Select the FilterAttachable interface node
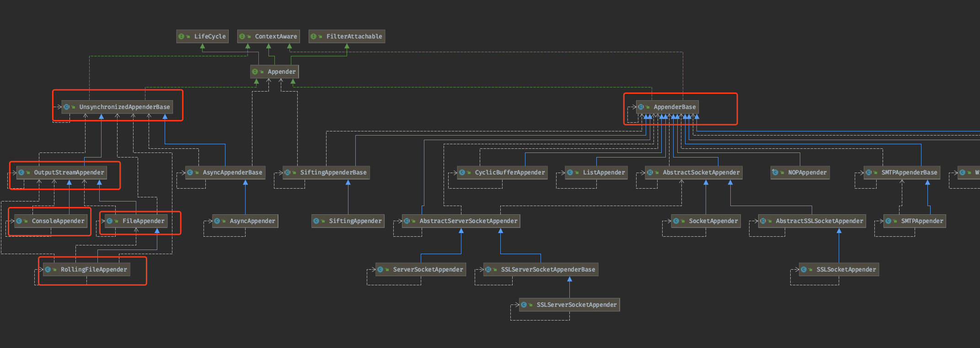 click(x=347, y=37)
